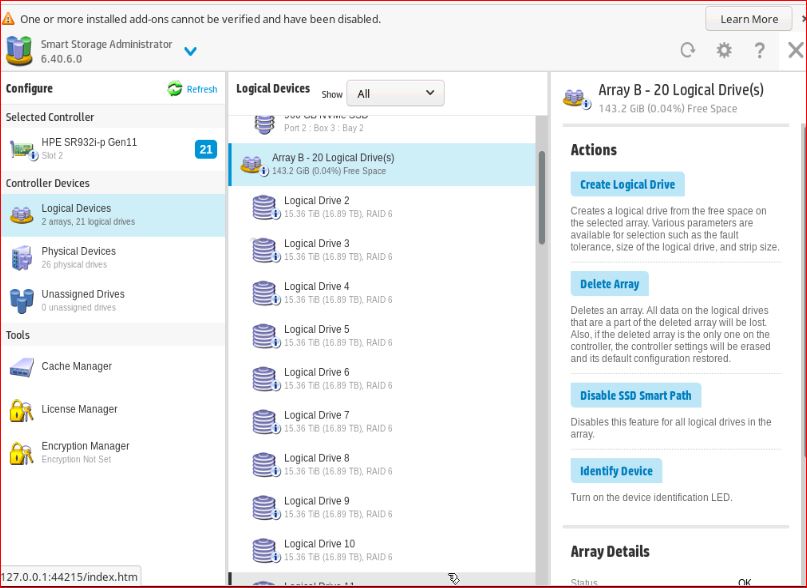Click the Smart Storage Administrator logo icon
Viewport: 807px width, 588px height.
pyautogui.click(x=19, y=51)
